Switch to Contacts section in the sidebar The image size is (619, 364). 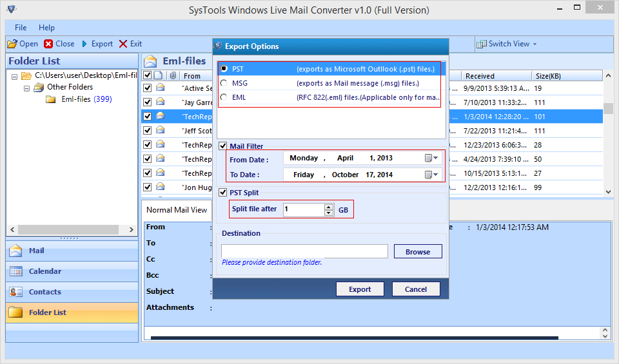[72, 292]
